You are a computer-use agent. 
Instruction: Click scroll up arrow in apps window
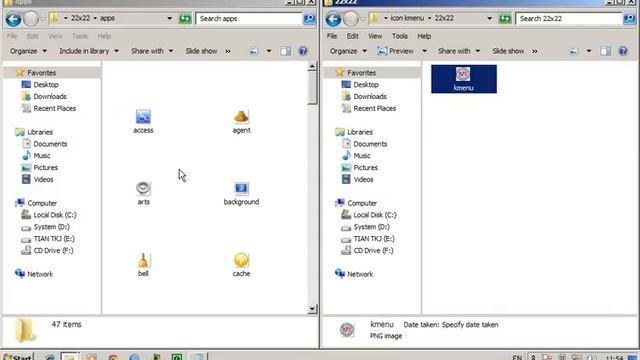click(312, 66)
